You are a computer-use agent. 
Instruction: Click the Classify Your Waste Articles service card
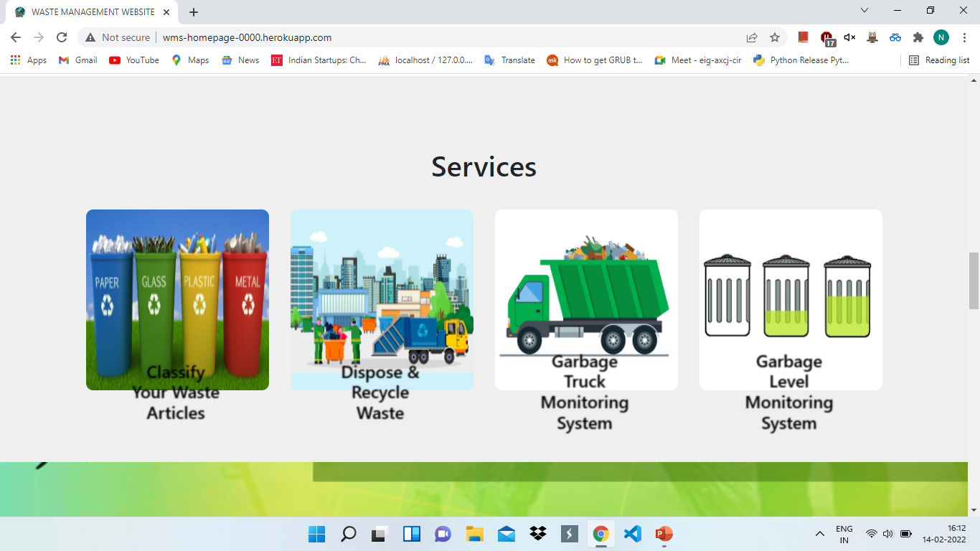pyautogui.click(x=177, y=299)
